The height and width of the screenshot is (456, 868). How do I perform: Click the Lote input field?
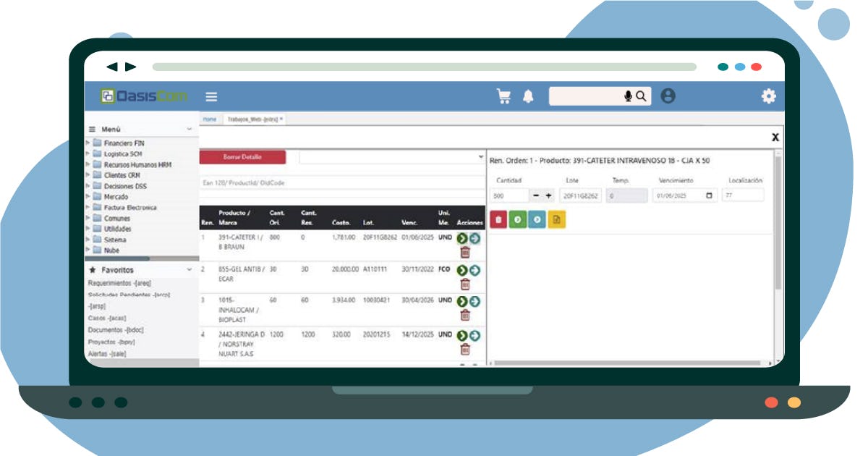(x=581, y=195)
